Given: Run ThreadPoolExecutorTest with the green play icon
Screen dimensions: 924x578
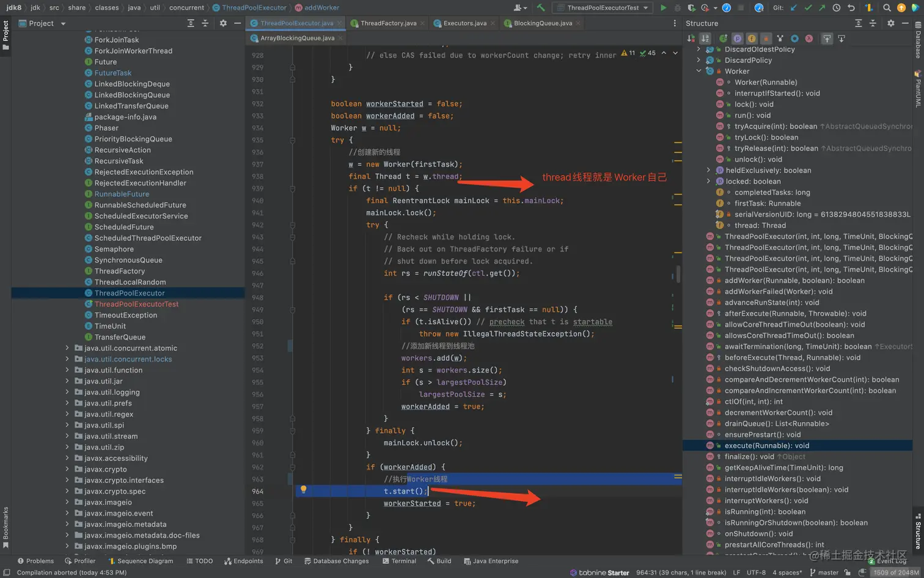Looking at the screenshot, I should (x=664, y=7).
